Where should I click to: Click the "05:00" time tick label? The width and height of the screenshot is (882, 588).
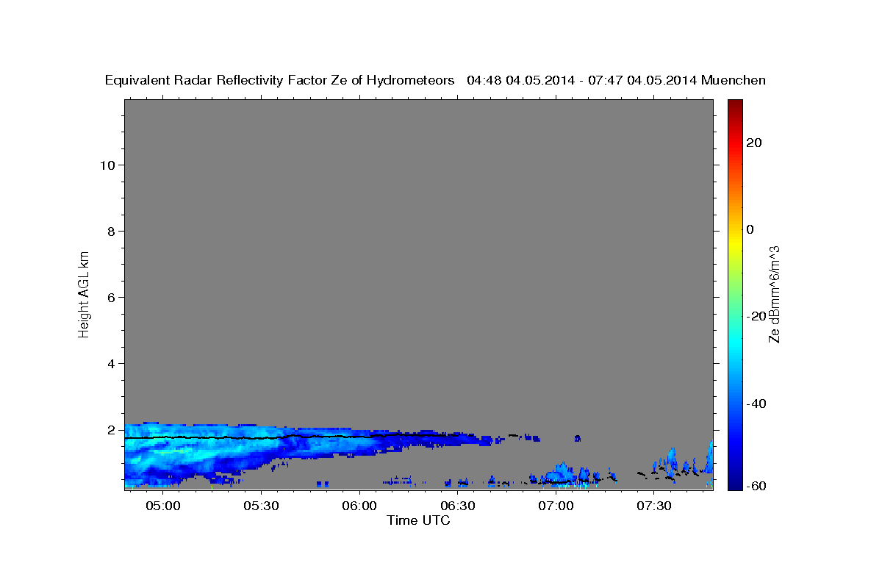tap(163, 506)
